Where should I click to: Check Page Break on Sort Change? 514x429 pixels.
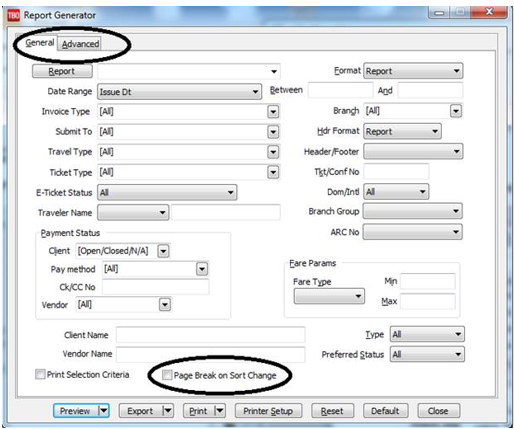point(167,375)
